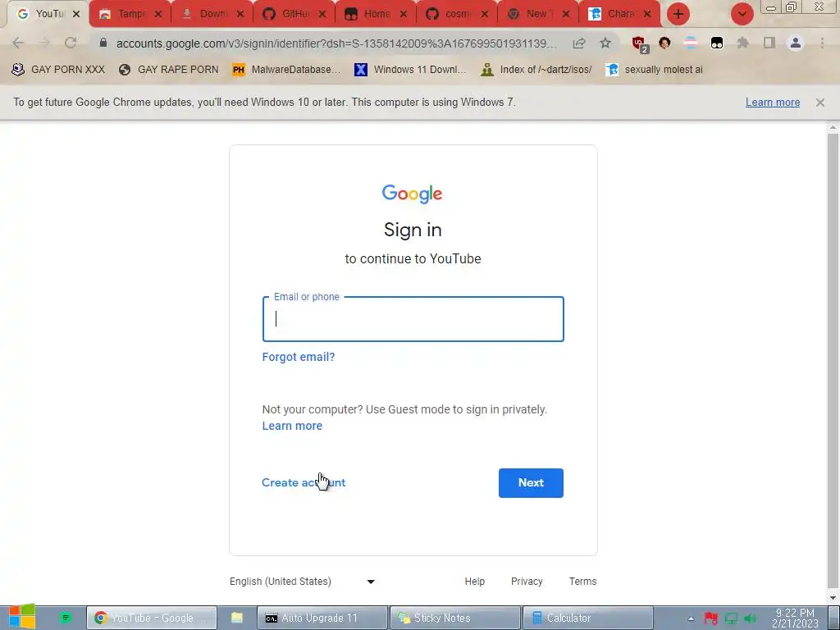Click the browser forward arrow
The image size is (840, 630).
click(44, 43)
